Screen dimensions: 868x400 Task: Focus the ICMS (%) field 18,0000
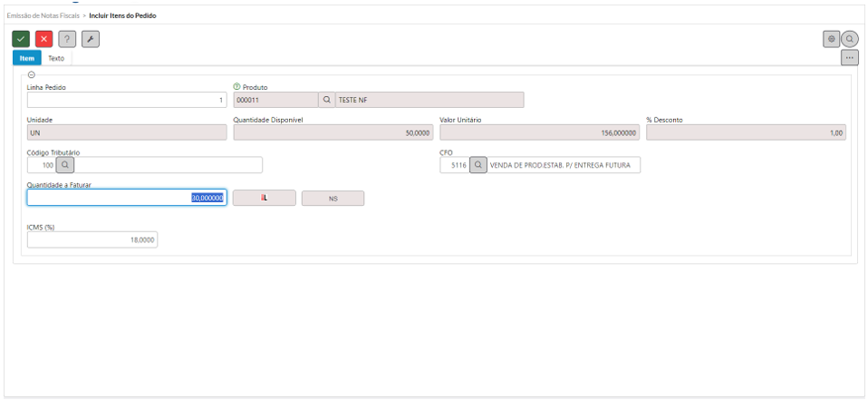(92, 239)
